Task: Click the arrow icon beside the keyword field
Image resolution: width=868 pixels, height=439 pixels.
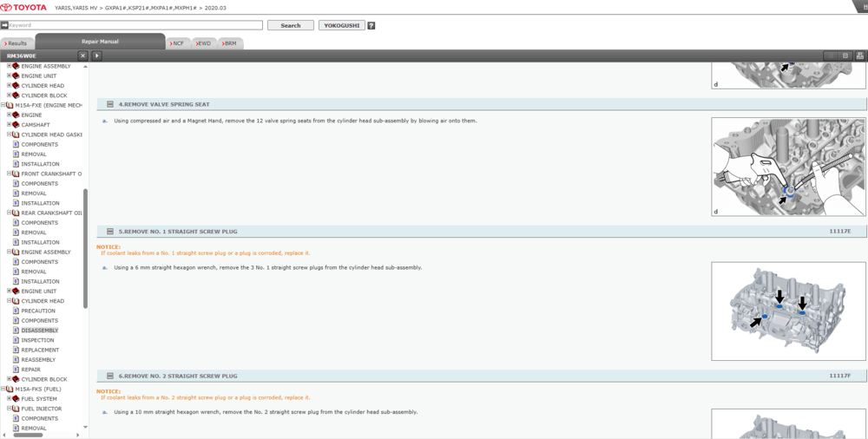Action: (4, 25)
